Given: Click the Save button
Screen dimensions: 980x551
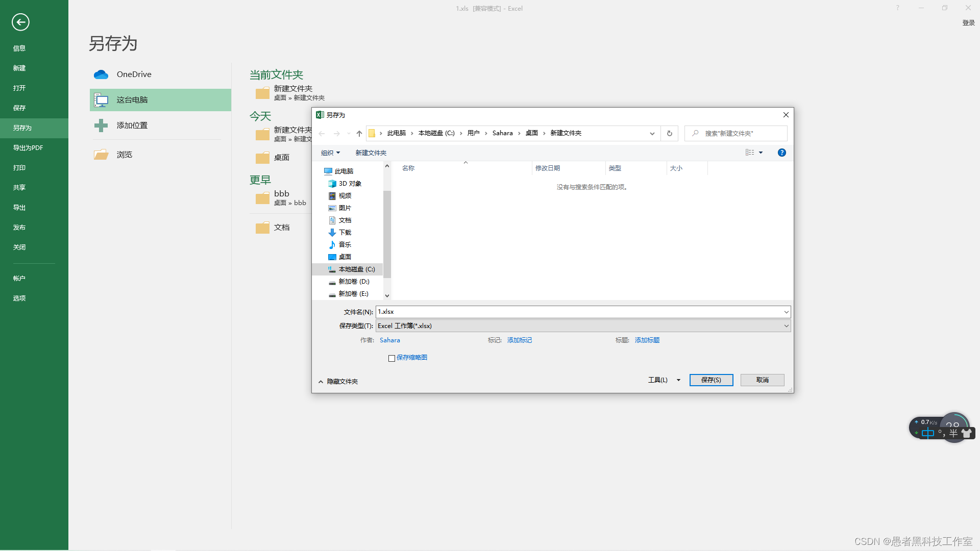Looking at the screenshot, I should pos(711,380).
